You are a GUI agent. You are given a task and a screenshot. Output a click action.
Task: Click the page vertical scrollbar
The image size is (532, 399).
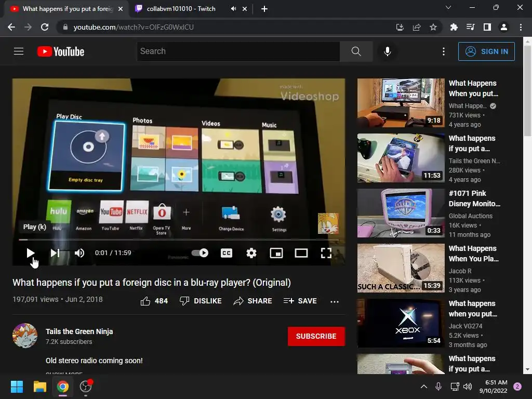click(527, 91)
